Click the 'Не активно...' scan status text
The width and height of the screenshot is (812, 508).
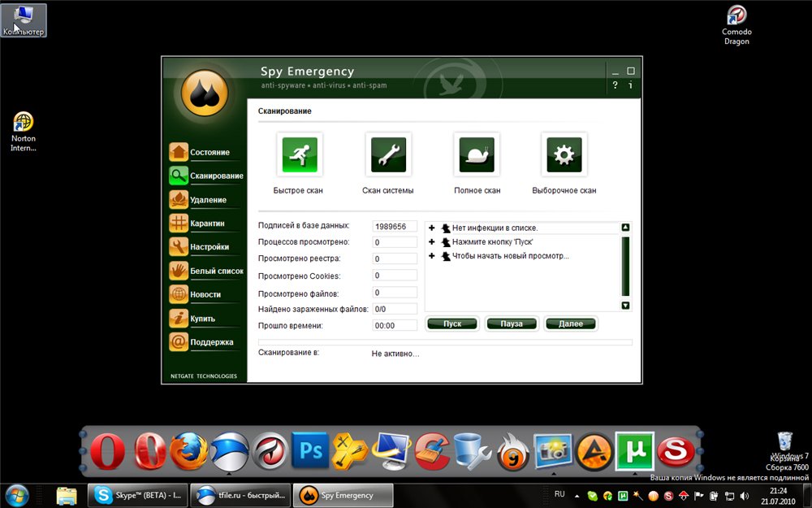click(x=395, y=354)
